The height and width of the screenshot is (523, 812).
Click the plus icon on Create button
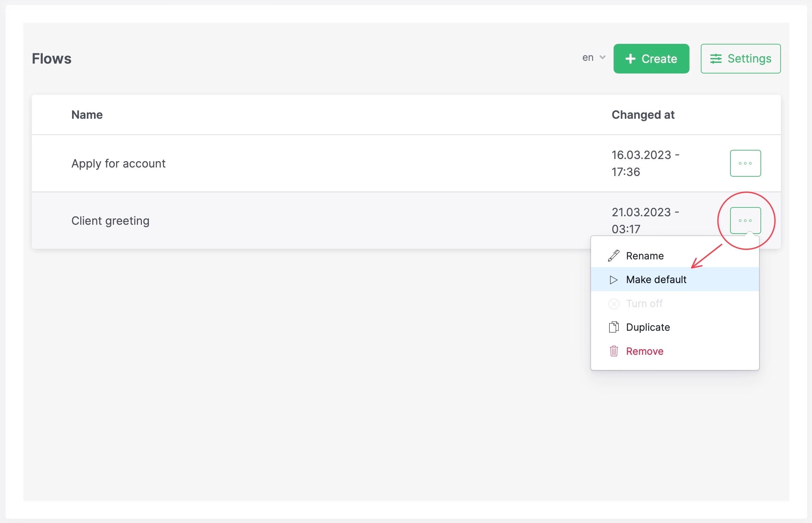[x=630, y=59]
